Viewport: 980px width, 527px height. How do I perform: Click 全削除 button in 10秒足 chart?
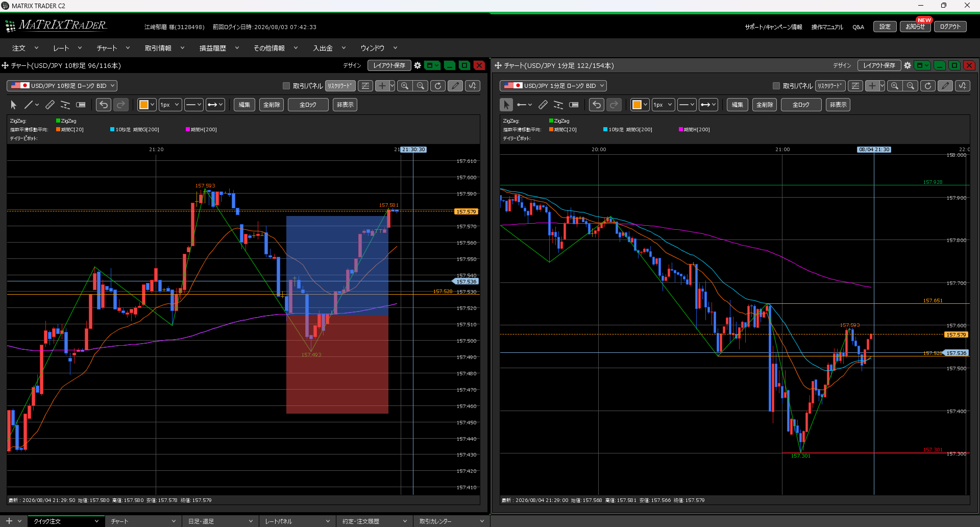click(x=272, y=105)
